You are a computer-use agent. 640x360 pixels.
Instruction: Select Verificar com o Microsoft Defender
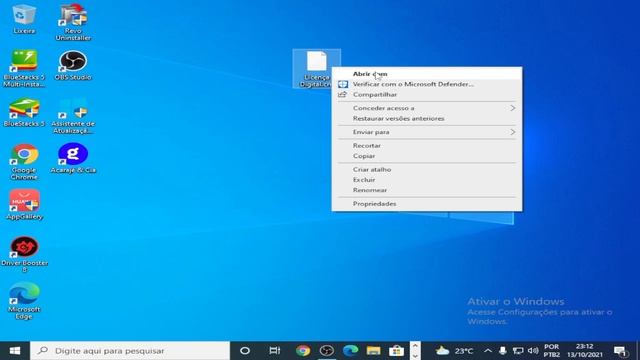point(427,84)
